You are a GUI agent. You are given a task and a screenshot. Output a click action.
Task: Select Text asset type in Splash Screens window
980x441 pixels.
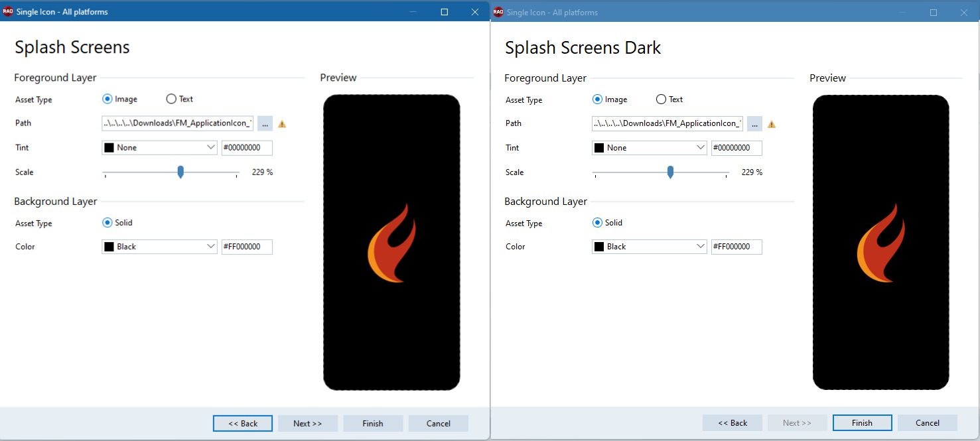(179, 99)
